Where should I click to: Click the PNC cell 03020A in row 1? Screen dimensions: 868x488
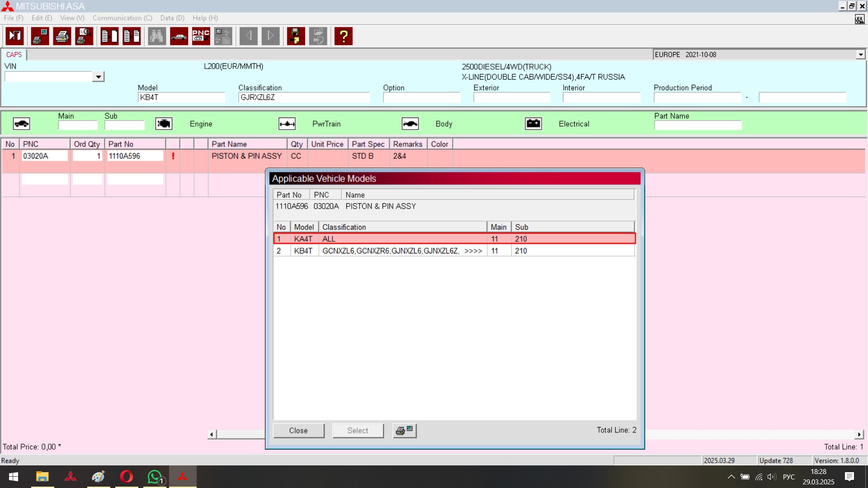[45, 156]
